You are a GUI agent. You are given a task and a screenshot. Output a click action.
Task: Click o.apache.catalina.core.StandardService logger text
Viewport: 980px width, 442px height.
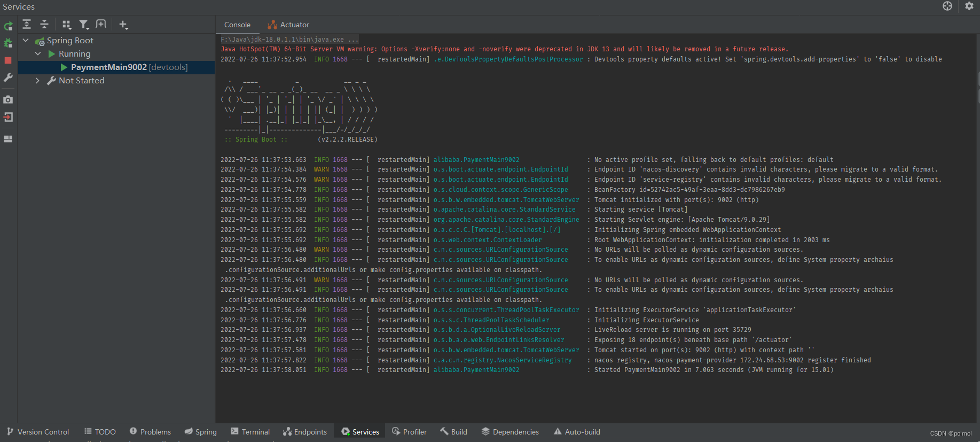pyautogui.click(x=504, y=210)
